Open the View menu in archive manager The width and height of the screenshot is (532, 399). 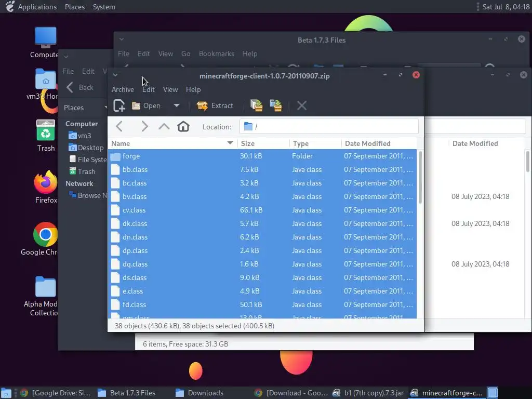(170, 89)
